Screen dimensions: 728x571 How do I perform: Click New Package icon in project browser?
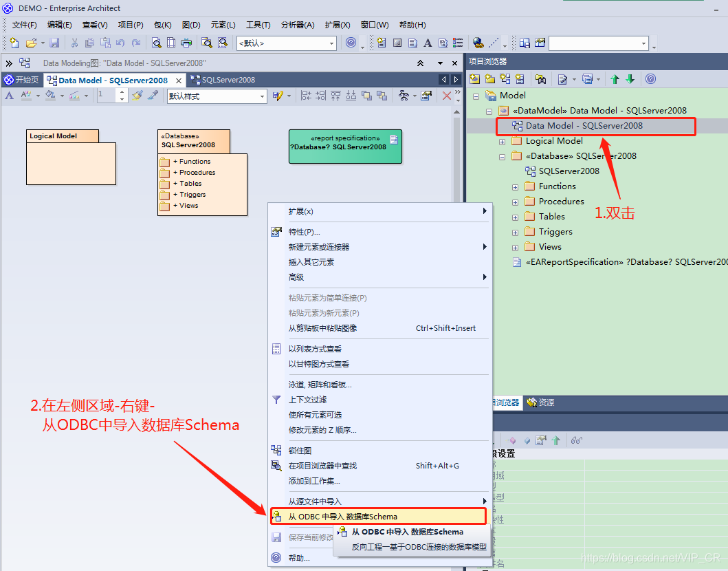tap(490, 79)
